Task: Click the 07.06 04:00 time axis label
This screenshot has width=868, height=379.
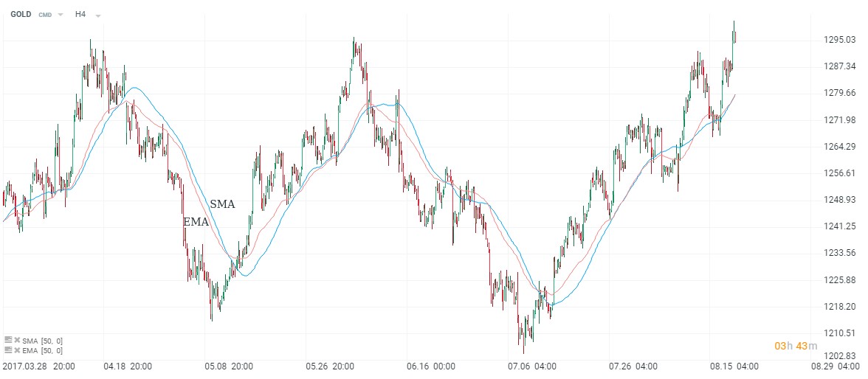Action: click(x=532, y=366)
